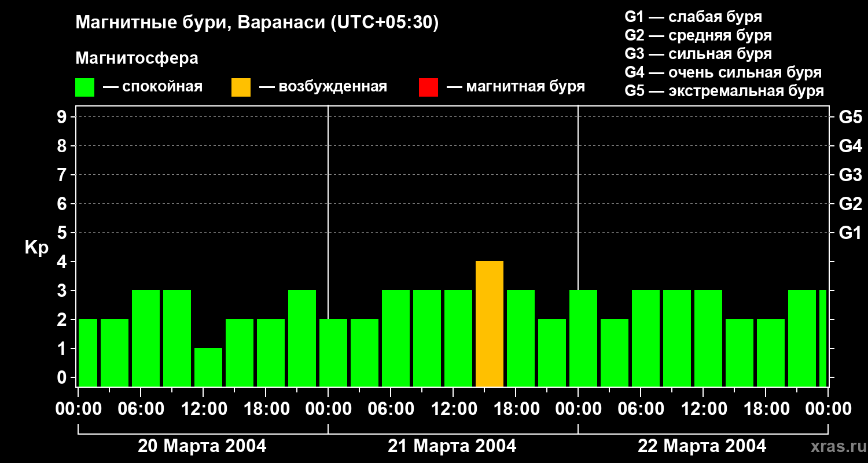Screen dimensions: 868x463
Task: Select the orange Kp 4 bar on 21 March
Action: (490, 324)
